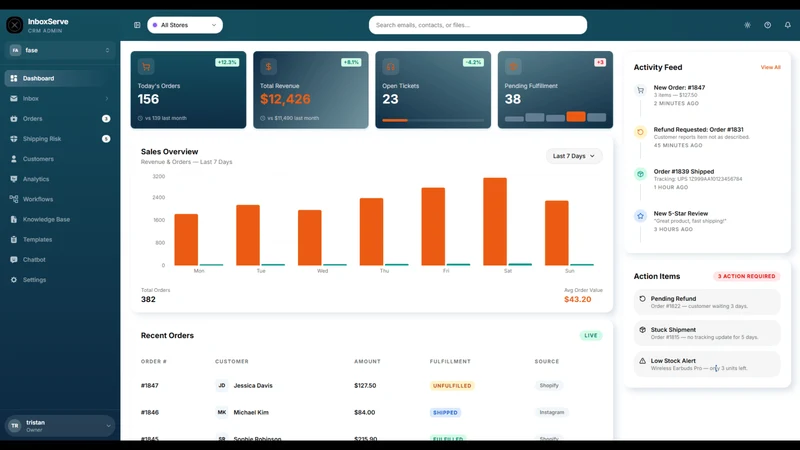Open the help question mark icon
Image resolution: width=800 pixels, height=450 pixels.
[767, 25]
